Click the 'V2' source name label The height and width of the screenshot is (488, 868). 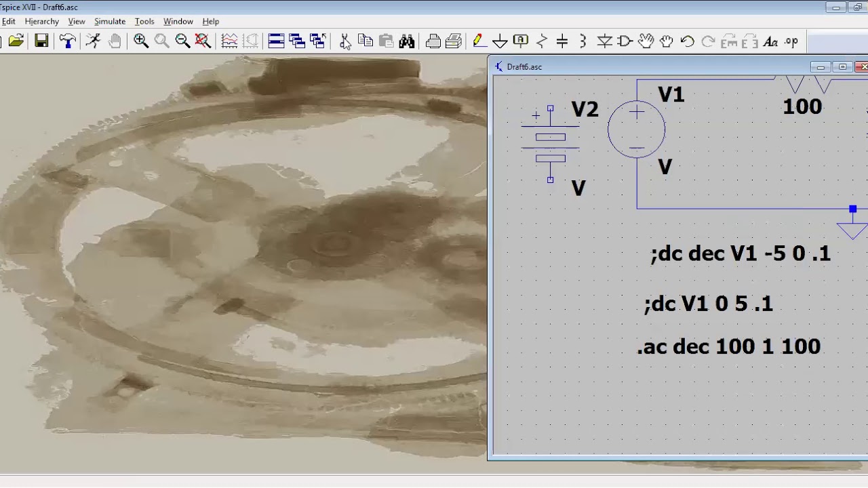pos(585,109)
